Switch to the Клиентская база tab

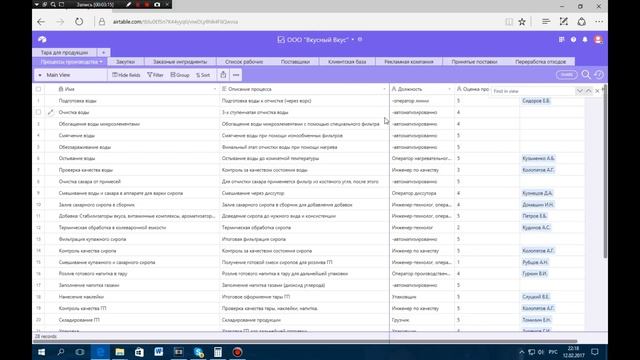[347, 62]
